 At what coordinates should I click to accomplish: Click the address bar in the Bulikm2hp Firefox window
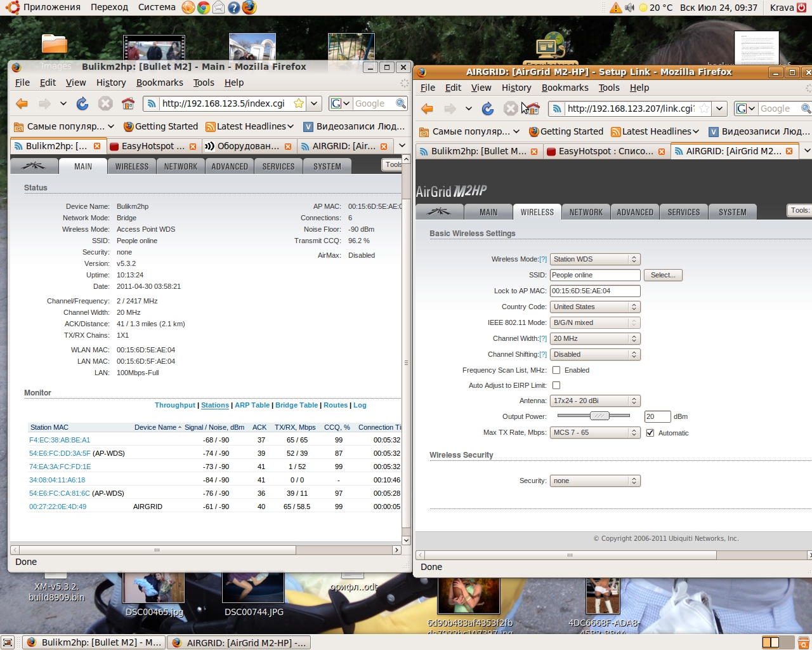[x=225, y=103]
